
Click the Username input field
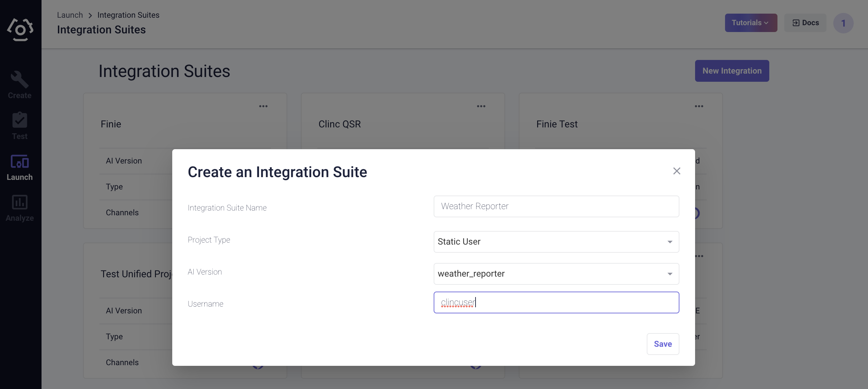coord(556,302)
